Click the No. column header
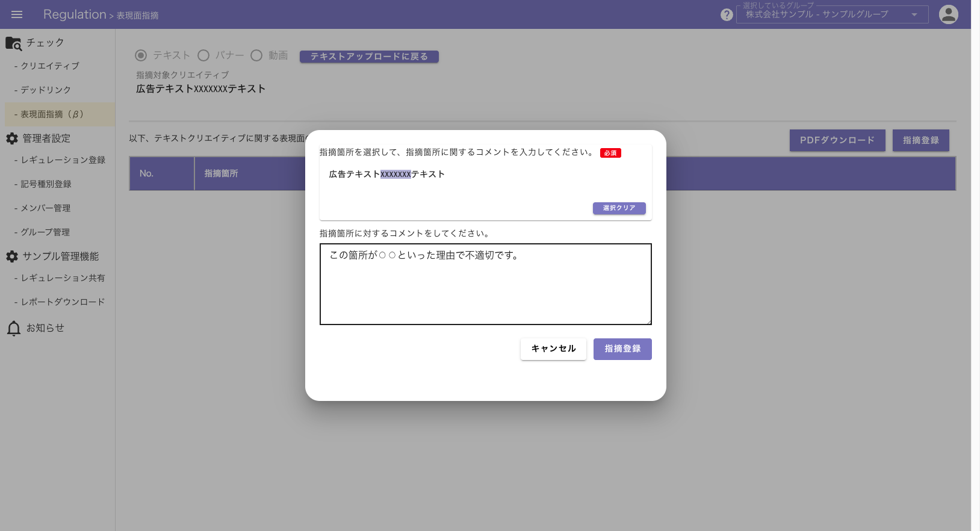 coord(162,173)
